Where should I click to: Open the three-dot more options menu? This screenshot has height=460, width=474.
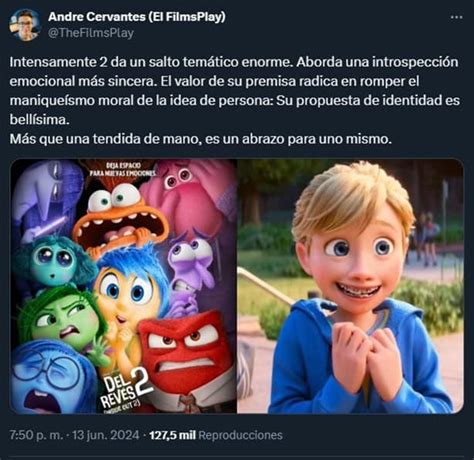[456, 17]
